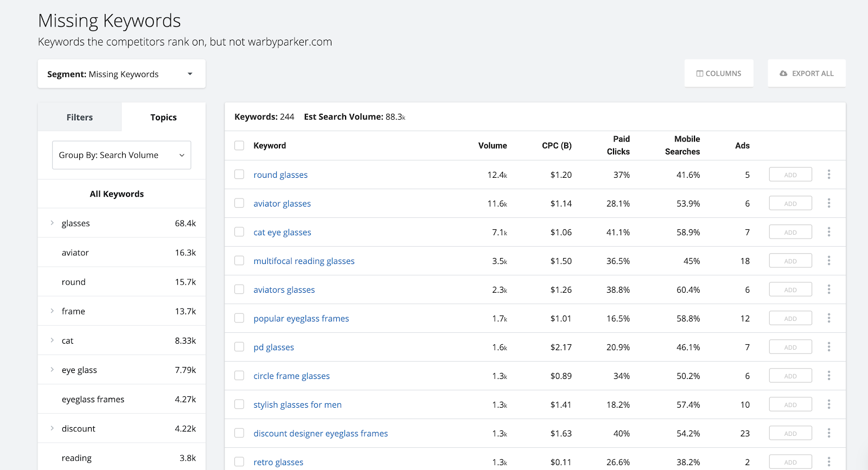868x470 pixels.
Task: Check the round glasses row checkbox
Action: (239, 174)
